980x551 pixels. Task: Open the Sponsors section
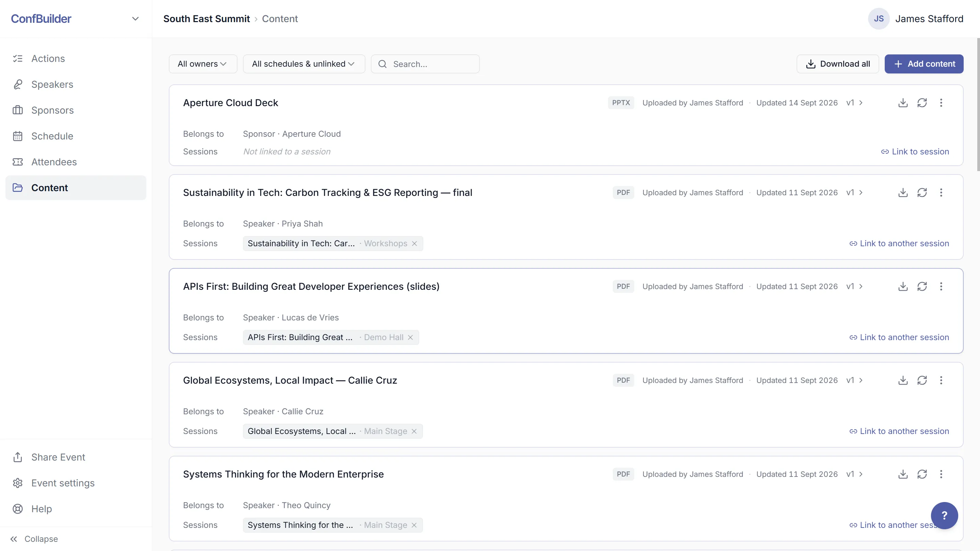tap(76, 110)
